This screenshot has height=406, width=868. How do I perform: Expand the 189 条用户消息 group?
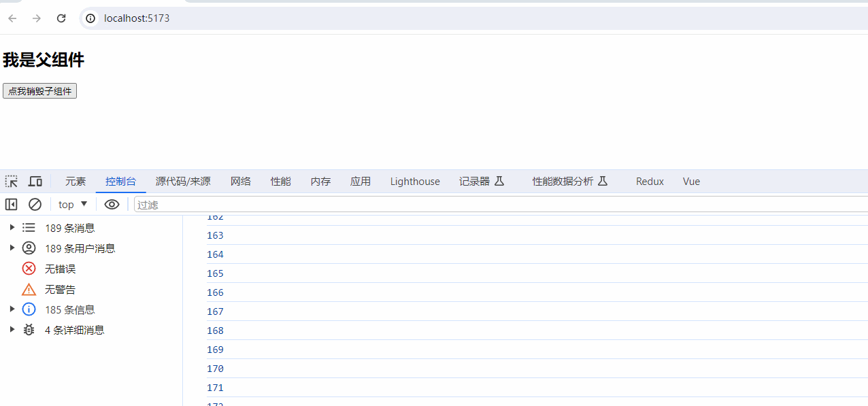point(12,248)
